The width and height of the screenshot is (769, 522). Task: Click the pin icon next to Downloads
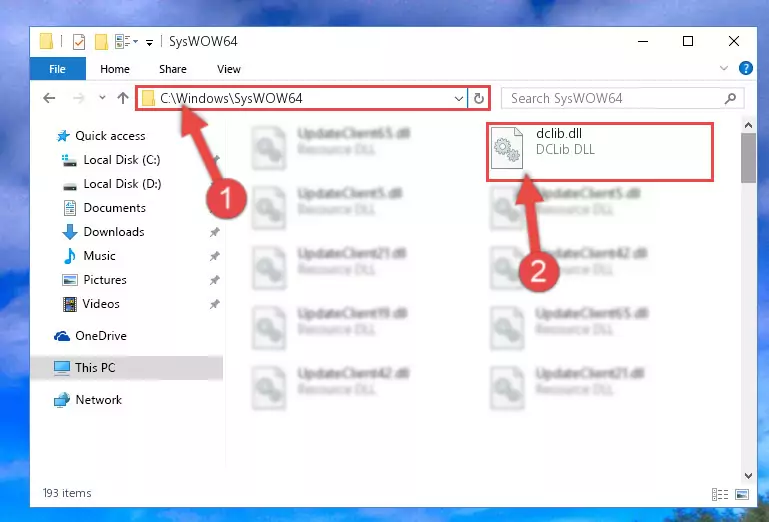(214, 232)
